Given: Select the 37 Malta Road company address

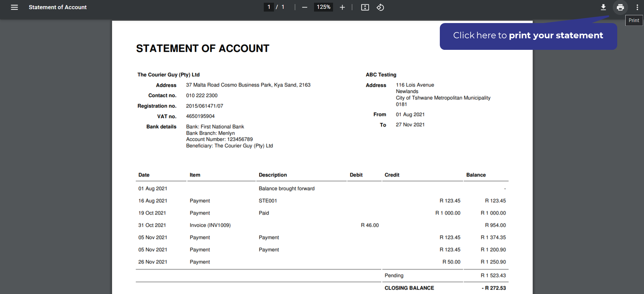Looking at the screenshot, I should coord(248,85).
